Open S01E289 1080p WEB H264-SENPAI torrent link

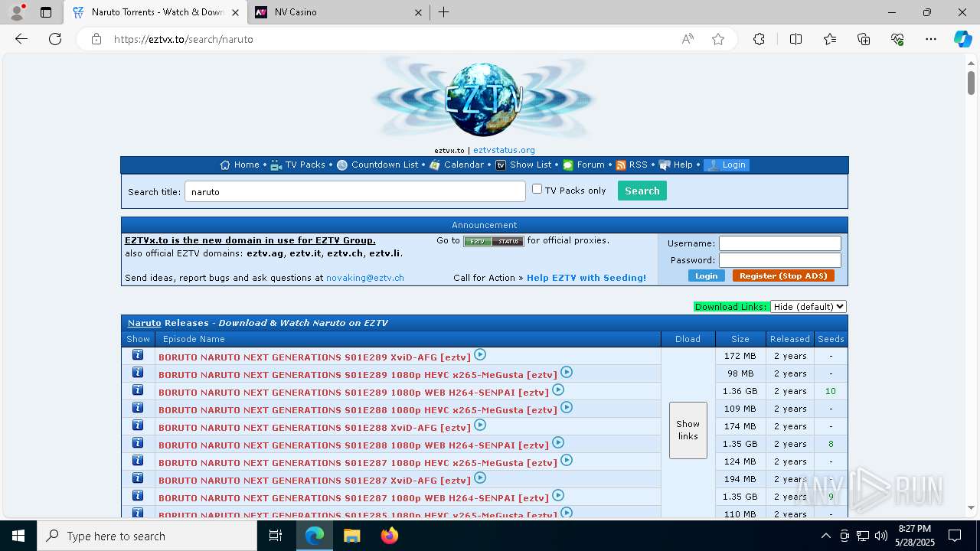pos(354,392)
